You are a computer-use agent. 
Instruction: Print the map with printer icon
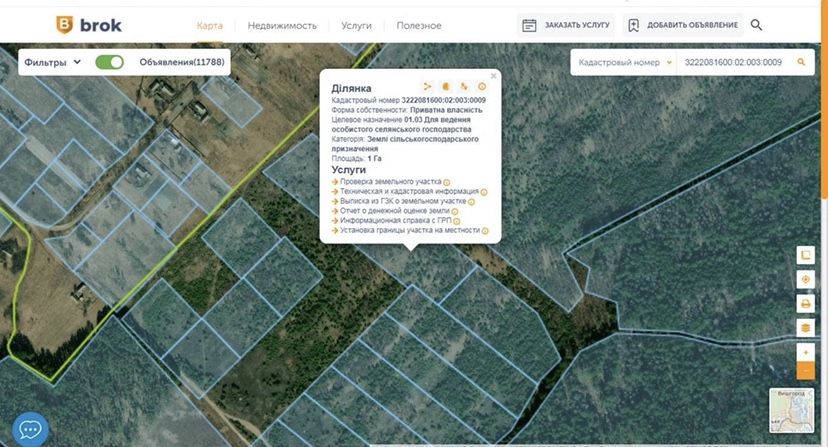806,304
